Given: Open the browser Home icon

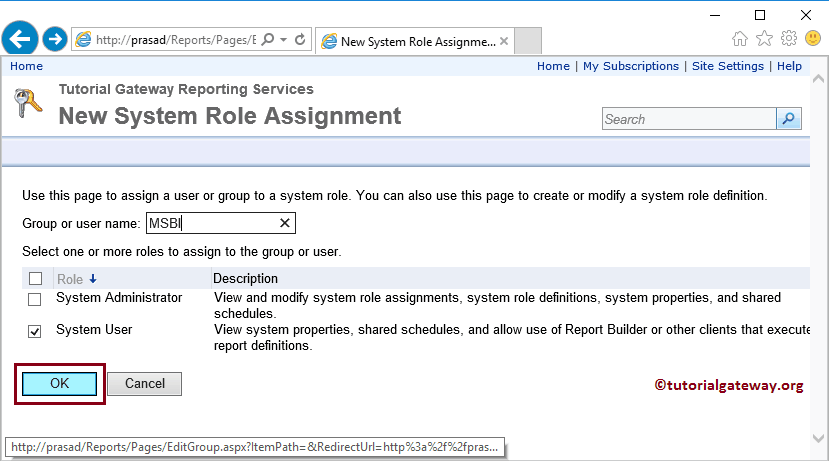Looking at the screenshot, I should [x=740, y=39].
